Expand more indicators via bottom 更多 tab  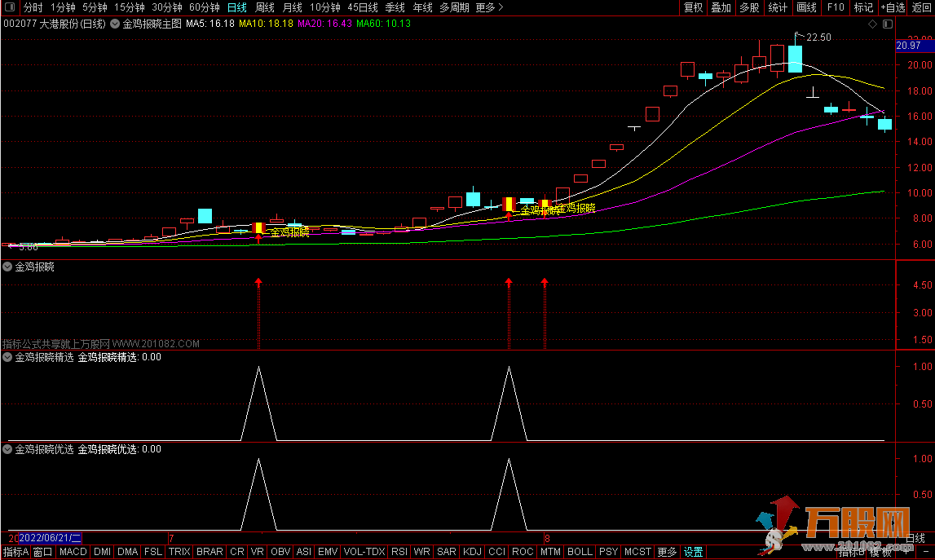coord(667,552)
